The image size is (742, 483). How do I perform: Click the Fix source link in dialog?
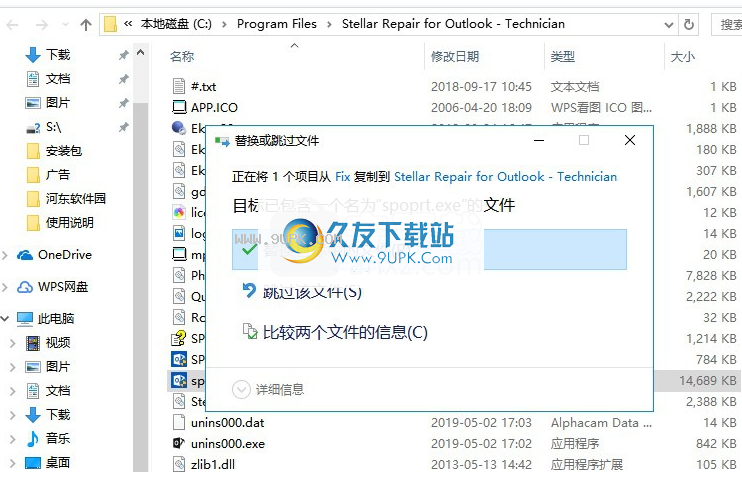tap(343, 177)
